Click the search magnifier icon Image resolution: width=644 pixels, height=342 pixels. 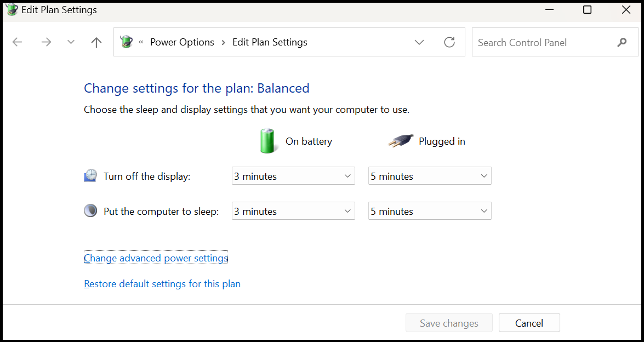[622, 42]
